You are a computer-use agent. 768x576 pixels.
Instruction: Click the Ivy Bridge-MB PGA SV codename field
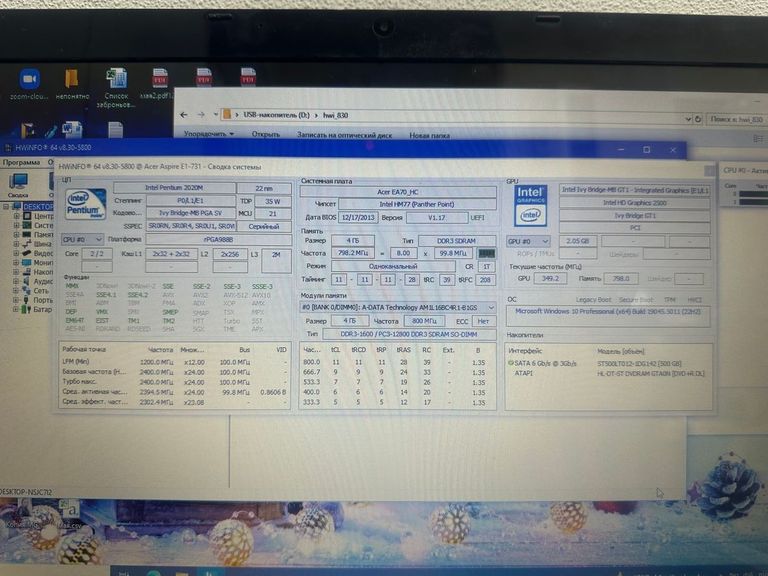(191, 213)
